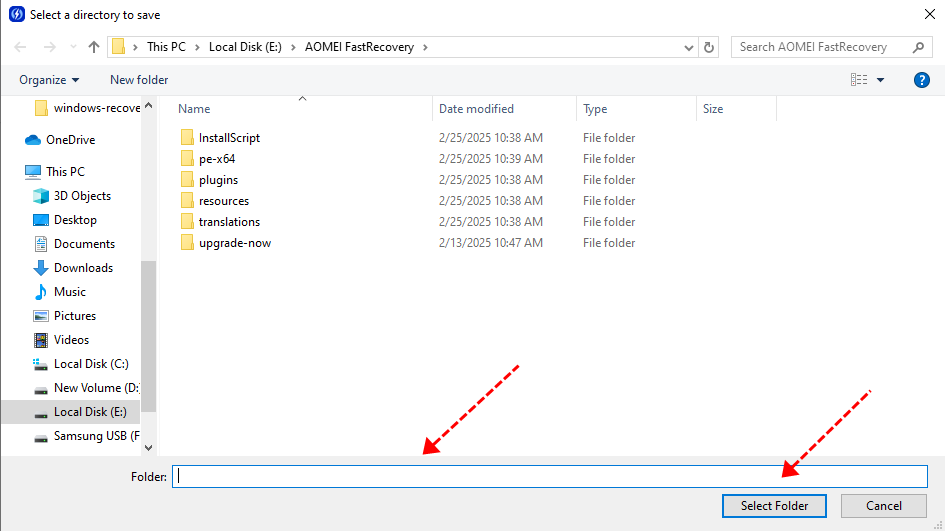
Task: Open Music in the sidebar
Action: (x=60, y=292)
